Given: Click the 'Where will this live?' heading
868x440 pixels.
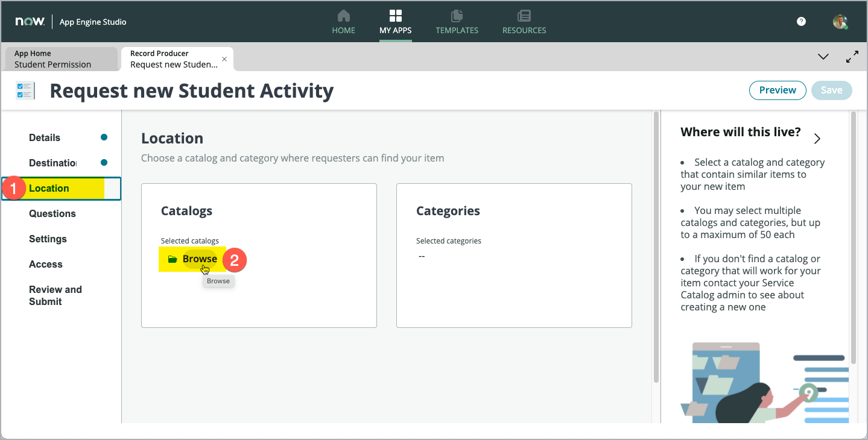Looking at the screenshot, I should point(741,132).
